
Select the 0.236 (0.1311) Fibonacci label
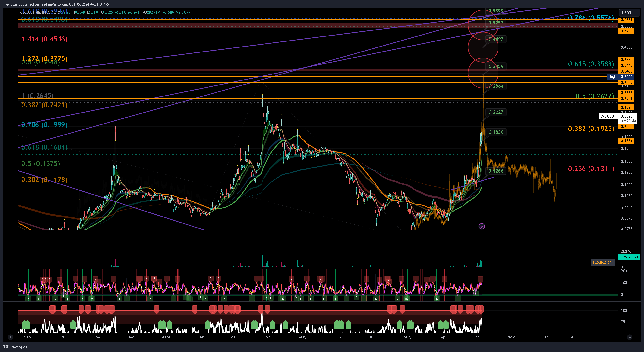pos(591,168)
